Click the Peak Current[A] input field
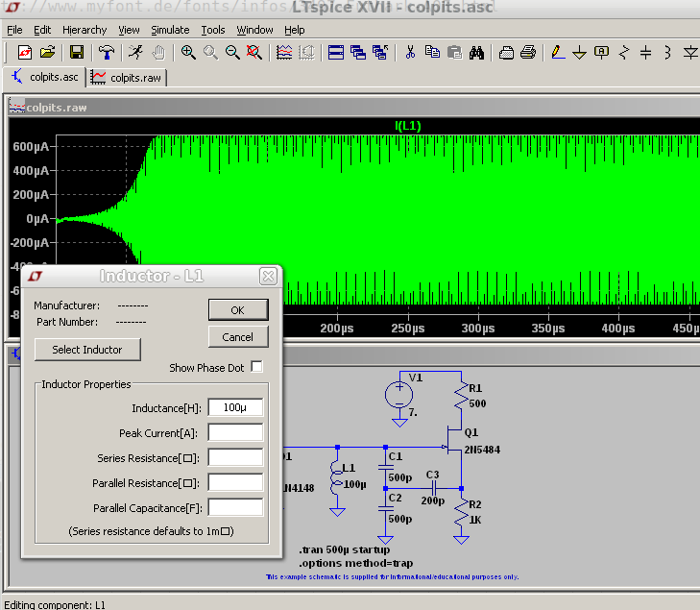Viewport: 700px width, 610px height. click(235, 432)
